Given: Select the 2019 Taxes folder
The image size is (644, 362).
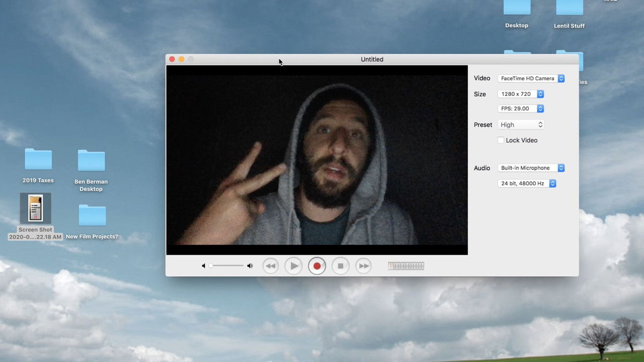Looking at the screenshot, I should pyautogui.click(x=38, y=160).
